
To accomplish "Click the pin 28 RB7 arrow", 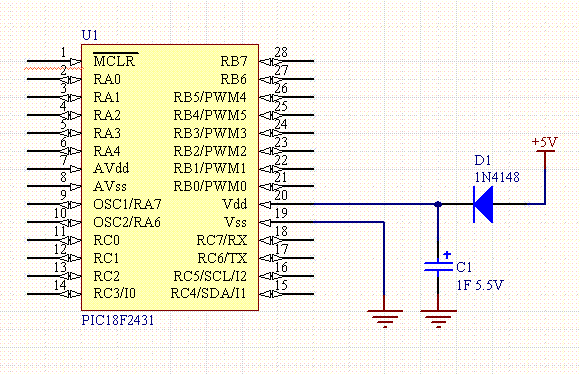I will pos(265,62).
